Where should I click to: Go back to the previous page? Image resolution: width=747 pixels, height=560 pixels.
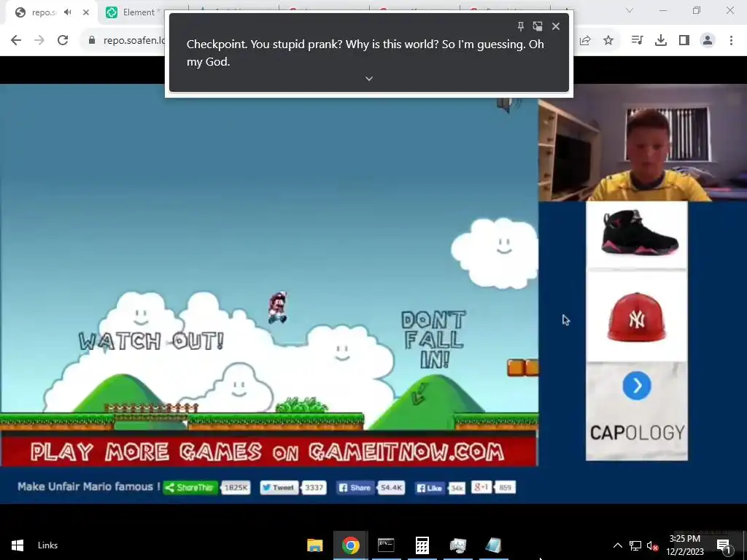coord(16,41)
